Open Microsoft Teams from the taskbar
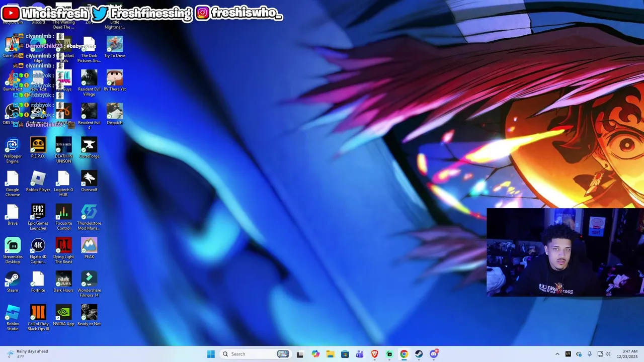 point(360,354)
